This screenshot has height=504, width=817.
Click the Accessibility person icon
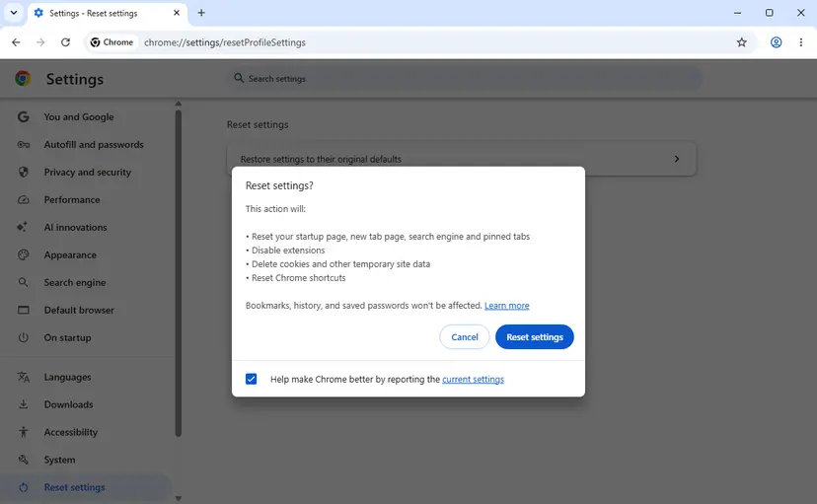click(x=23, y=432)
